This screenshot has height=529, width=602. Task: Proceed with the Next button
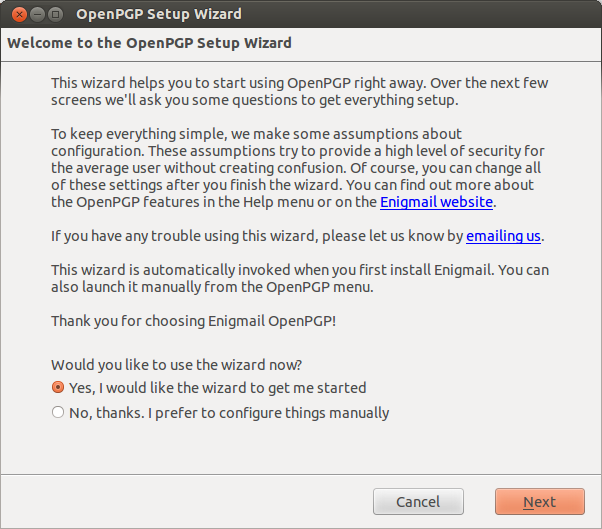coord(540,501)
